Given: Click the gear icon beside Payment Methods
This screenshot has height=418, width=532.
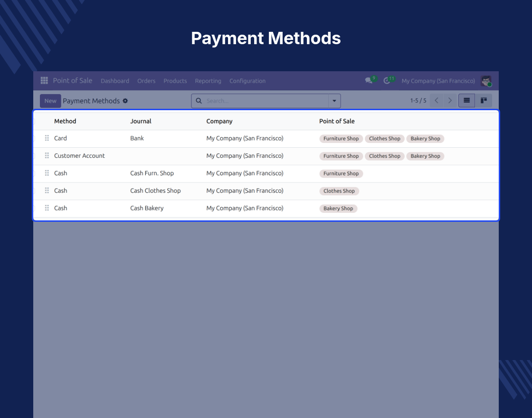Looking at the screenshot, I should click(125, 101).
